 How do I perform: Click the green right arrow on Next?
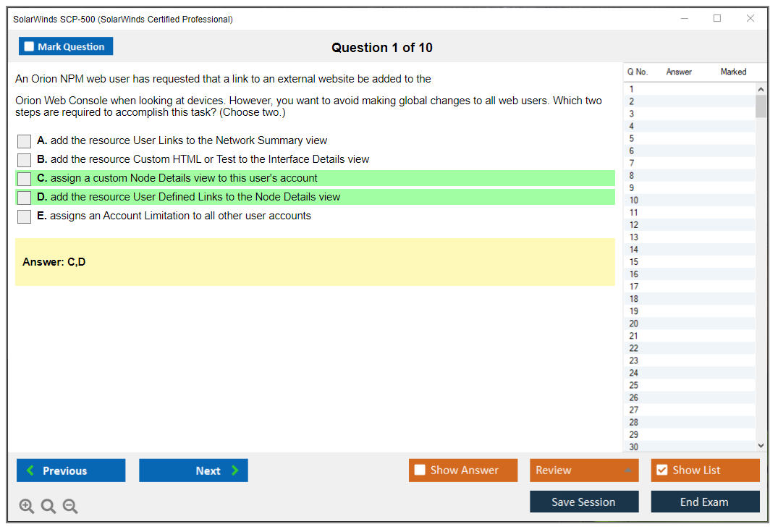[x=235, y=470]
